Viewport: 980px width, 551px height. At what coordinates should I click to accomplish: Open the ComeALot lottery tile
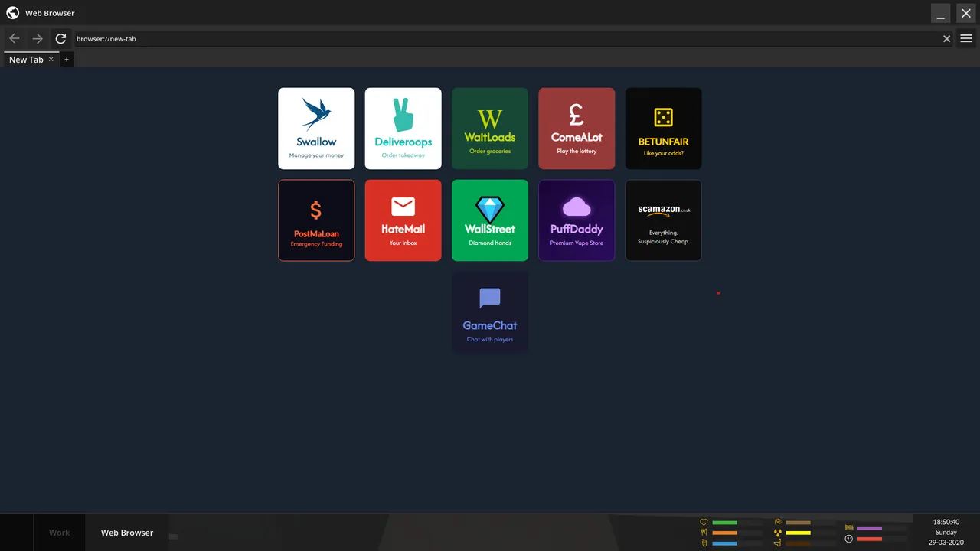(577, 129)
